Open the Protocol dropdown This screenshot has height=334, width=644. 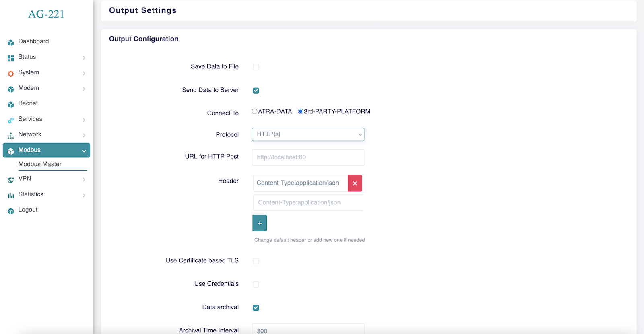point(308,134)
